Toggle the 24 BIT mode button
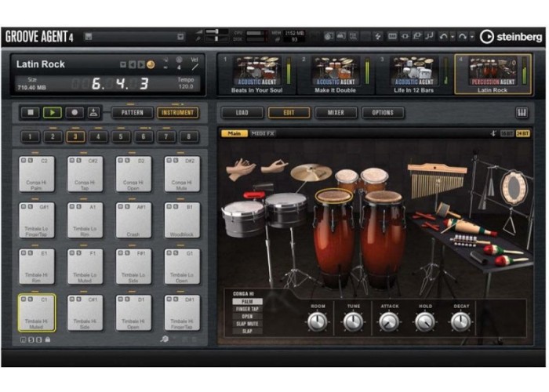This screenshot has width=549, height=392. click(x=523, y=133)
